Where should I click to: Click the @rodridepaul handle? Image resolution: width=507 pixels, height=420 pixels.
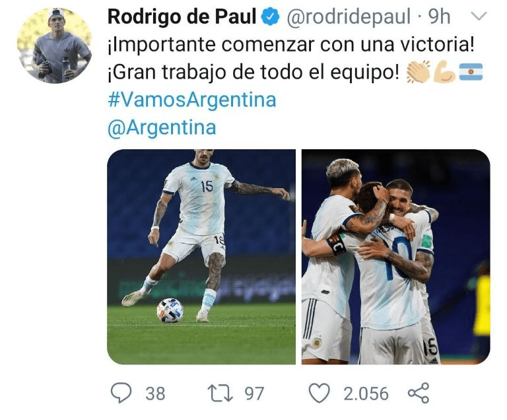point(349,17)
